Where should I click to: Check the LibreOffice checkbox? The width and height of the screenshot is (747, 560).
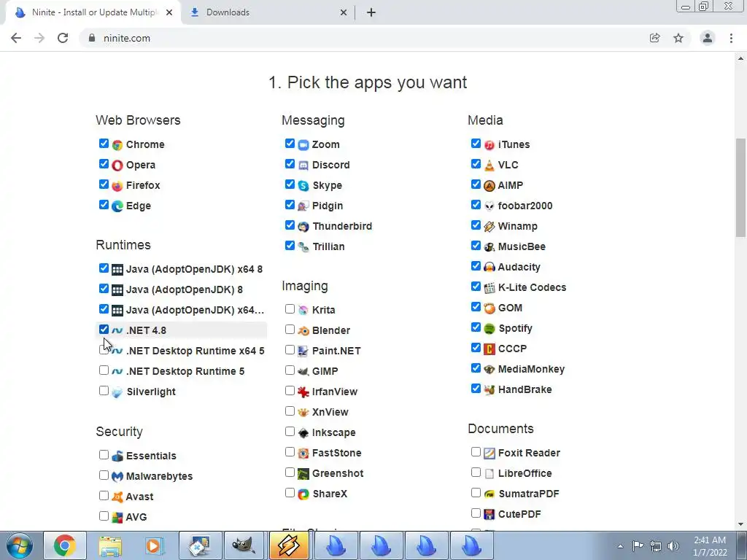pyautogui.click(x=476, y=472)
